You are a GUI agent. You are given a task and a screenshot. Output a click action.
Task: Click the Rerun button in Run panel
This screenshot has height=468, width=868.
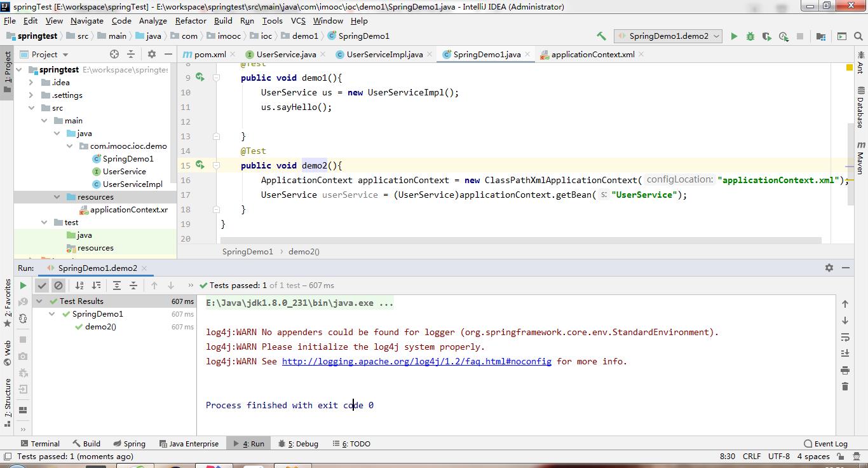pyautogui.click(x=24, y=286)
